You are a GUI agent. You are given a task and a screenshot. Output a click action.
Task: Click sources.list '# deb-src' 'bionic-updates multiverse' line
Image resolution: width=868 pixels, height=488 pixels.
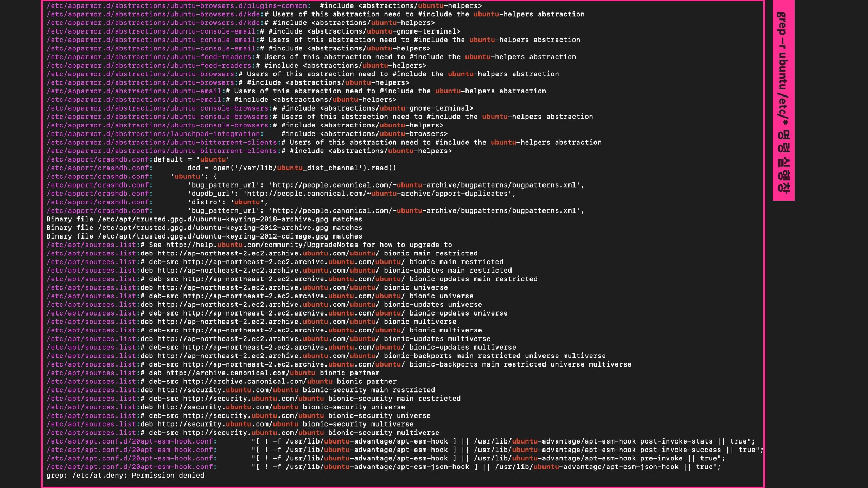coord(282,348)
